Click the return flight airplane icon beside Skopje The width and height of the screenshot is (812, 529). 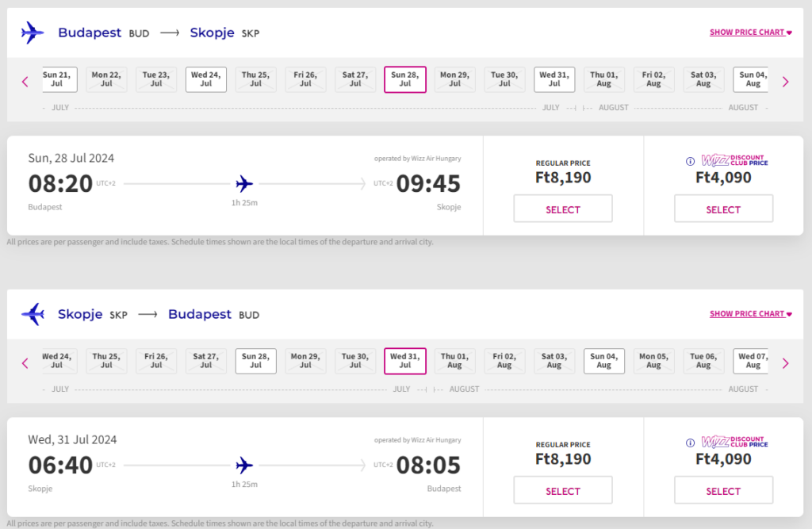(x=33, y=314)
